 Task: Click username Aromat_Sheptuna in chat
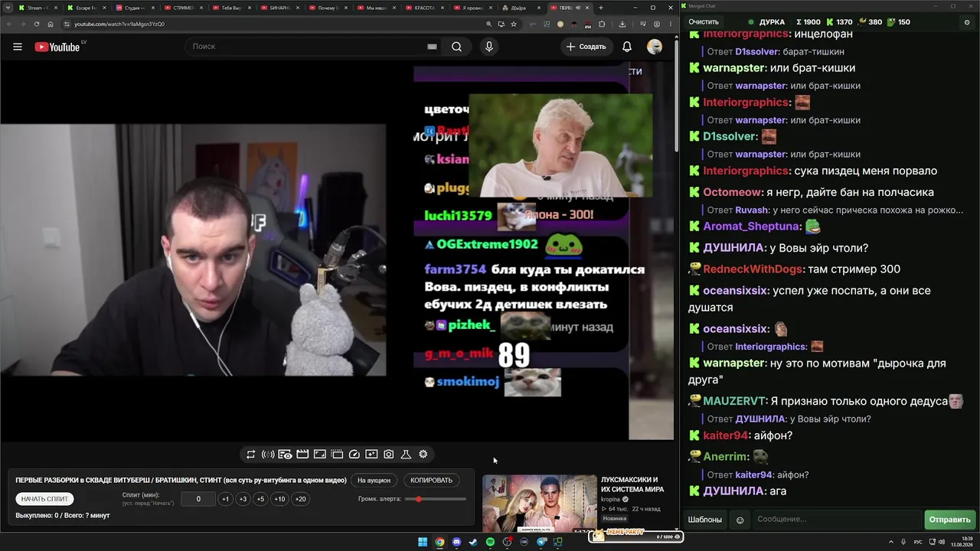(x=752, y=227)
